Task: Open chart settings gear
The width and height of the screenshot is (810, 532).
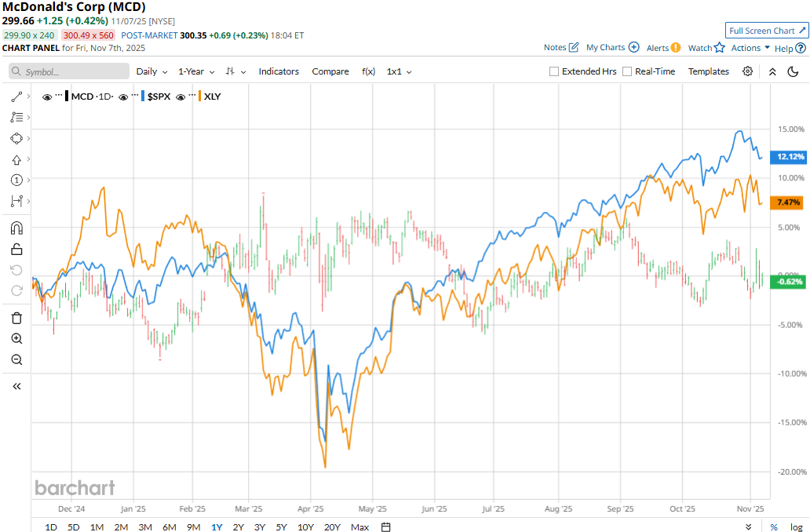Action: tap(747, 71)
